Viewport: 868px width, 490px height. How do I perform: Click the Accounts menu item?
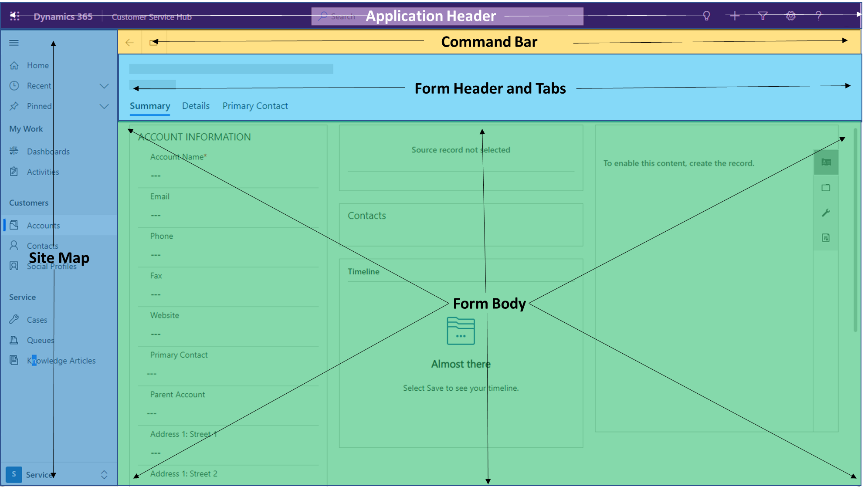pos(44,225)
